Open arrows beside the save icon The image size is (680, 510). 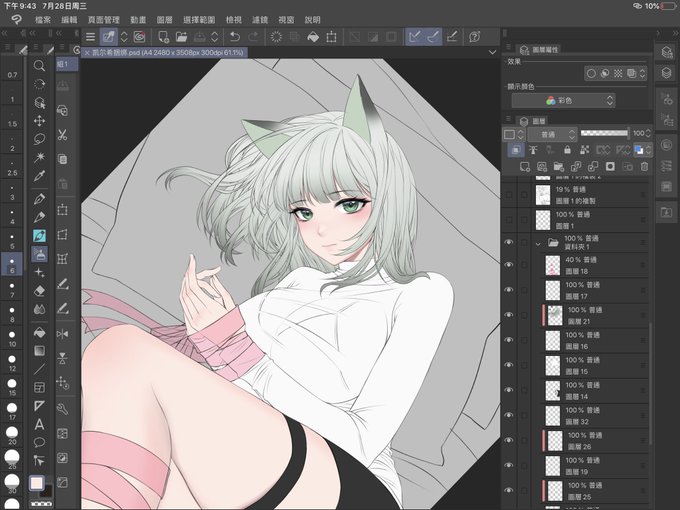pos(214,37)
